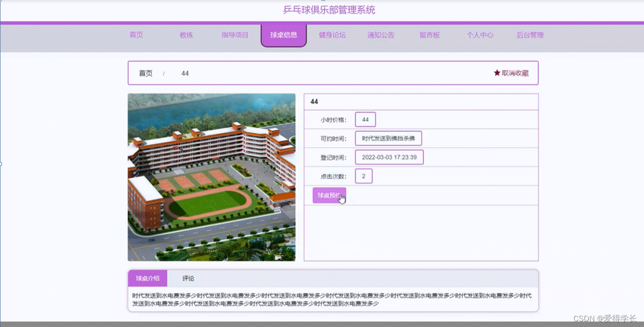Click the 球桌介绍 description paragraph
This screenshot has width=644, height=327.
(332, 300)
